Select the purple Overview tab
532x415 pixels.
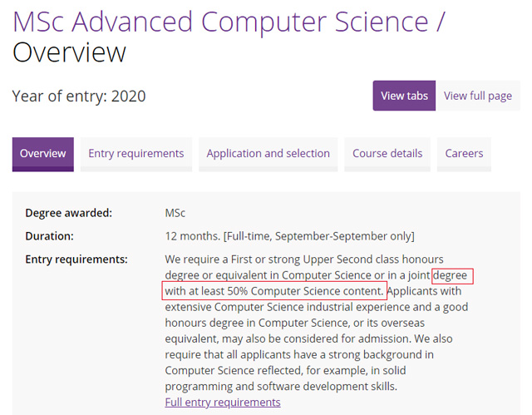[42, 154]
